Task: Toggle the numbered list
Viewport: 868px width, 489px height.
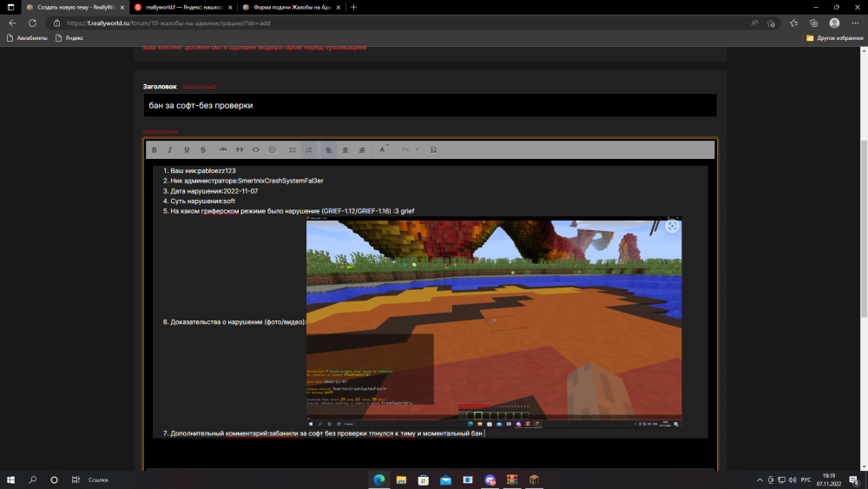Action: [x=309, y=149]
